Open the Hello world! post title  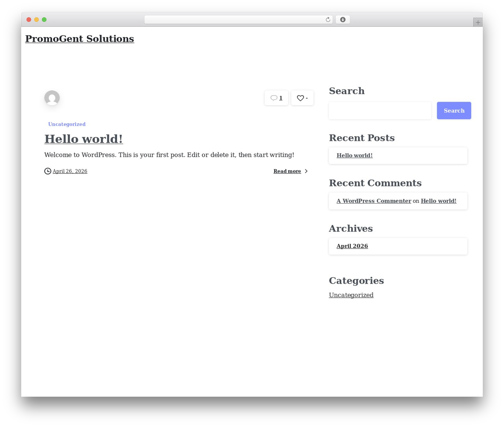[x=83, y=139]
